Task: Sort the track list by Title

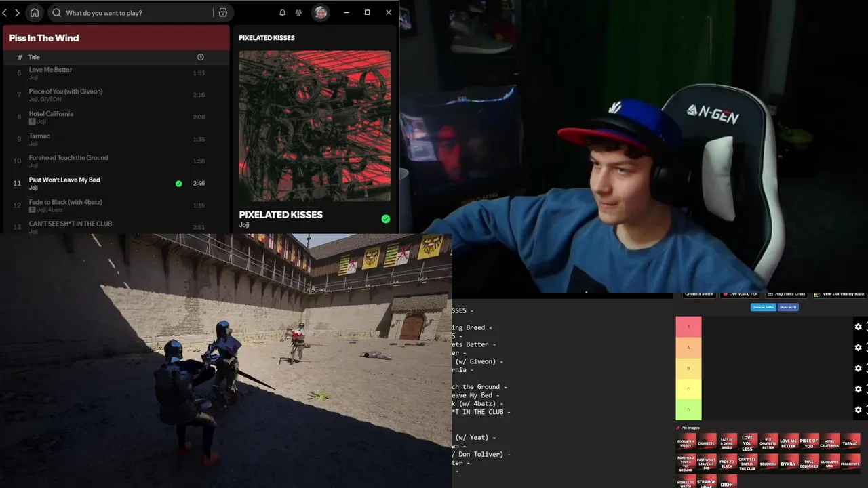Action: (x=34, y=57)
